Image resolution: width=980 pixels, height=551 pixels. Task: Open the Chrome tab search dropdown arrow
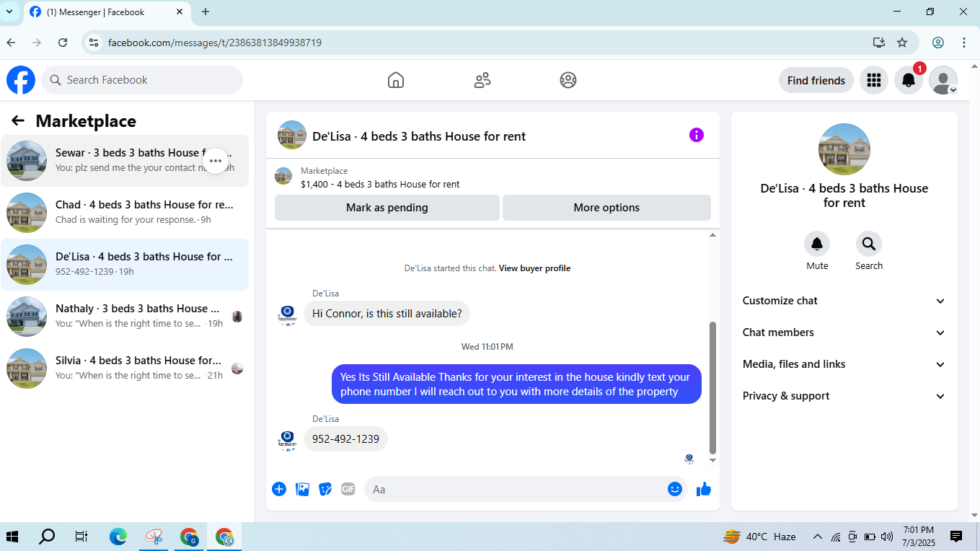tap(9, 12)
